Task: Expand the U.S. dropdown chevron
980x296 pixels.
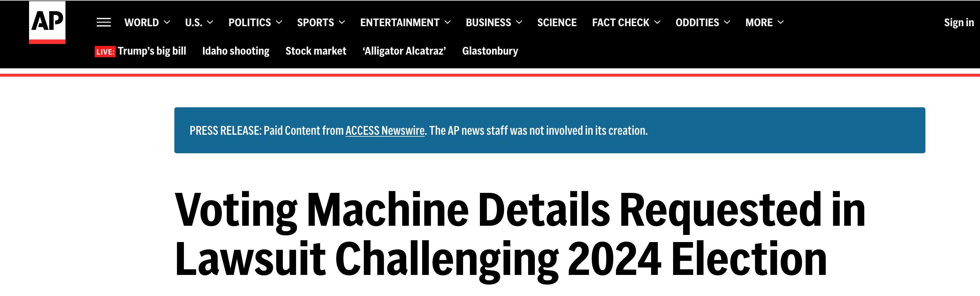Action: pyautogui.click(x=210, y=22)
